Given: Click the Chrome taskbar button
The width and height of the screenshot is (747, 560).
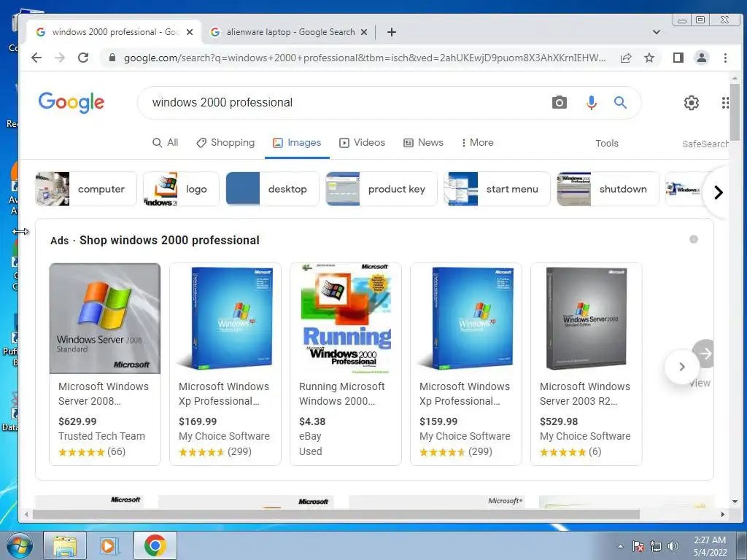Looking at the screenshot, I should 155,545.
